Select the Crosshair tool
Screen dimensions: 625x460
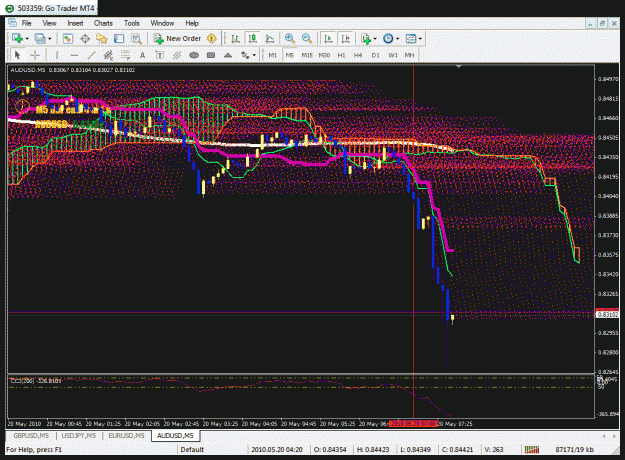tap(35, 55)
